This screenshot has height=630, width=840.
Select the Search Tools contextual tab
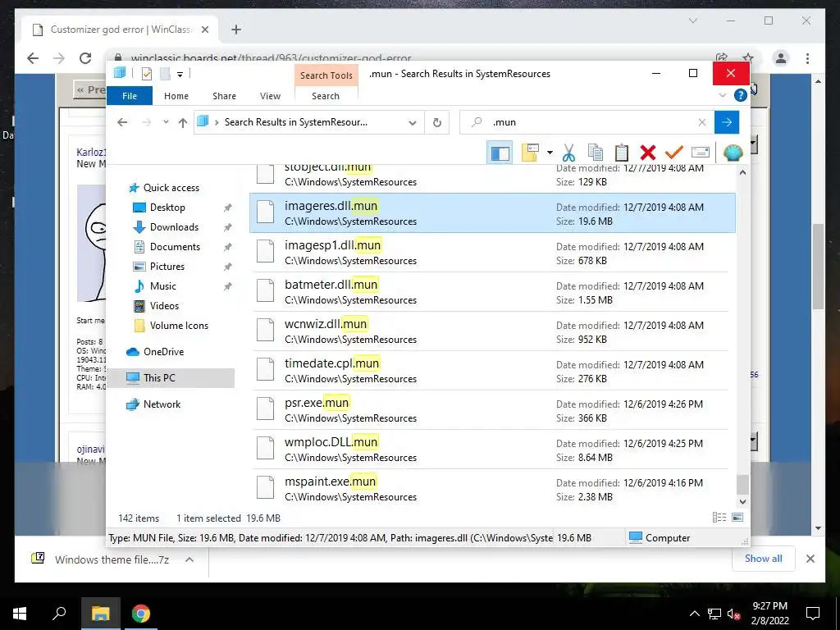(326, 75)
